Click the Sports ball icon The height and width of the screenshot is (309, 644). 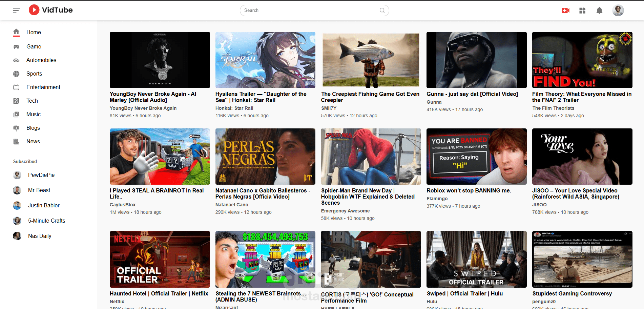16,74
